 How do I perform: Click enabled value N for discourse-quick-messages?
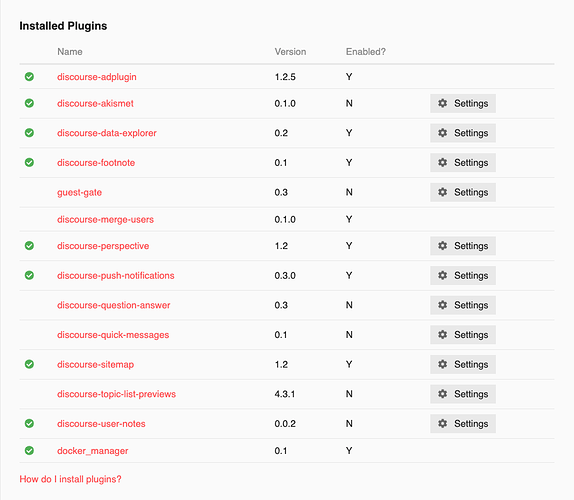(x=349, y=335)
